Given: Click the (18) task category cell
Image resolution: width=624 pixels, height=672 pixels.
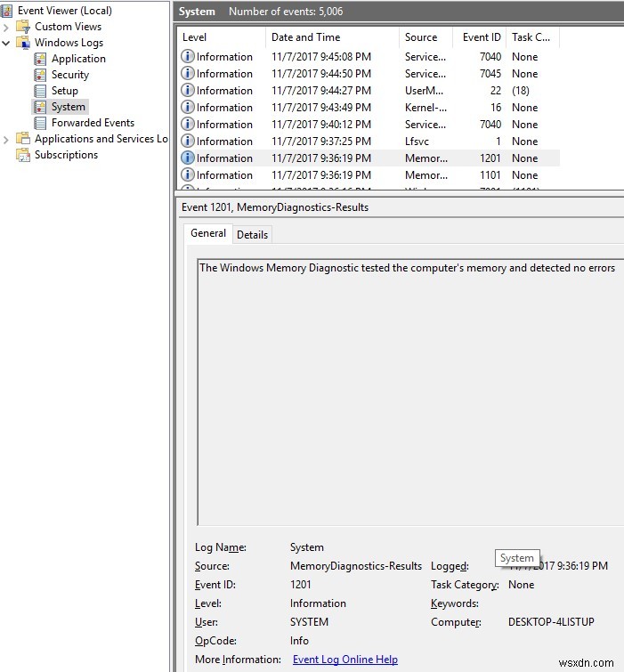Looking at the screenshot, I should point(520,91).
